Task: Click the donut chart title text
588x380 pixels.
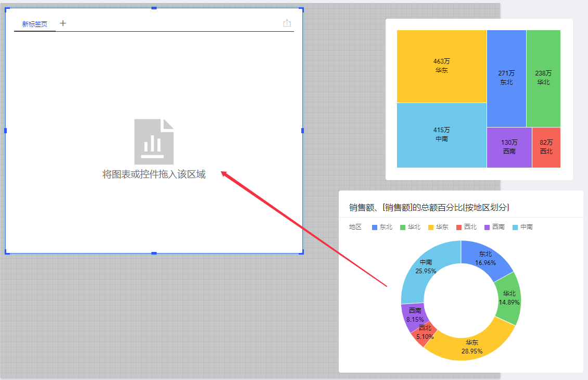Action: tap(429, 207)
